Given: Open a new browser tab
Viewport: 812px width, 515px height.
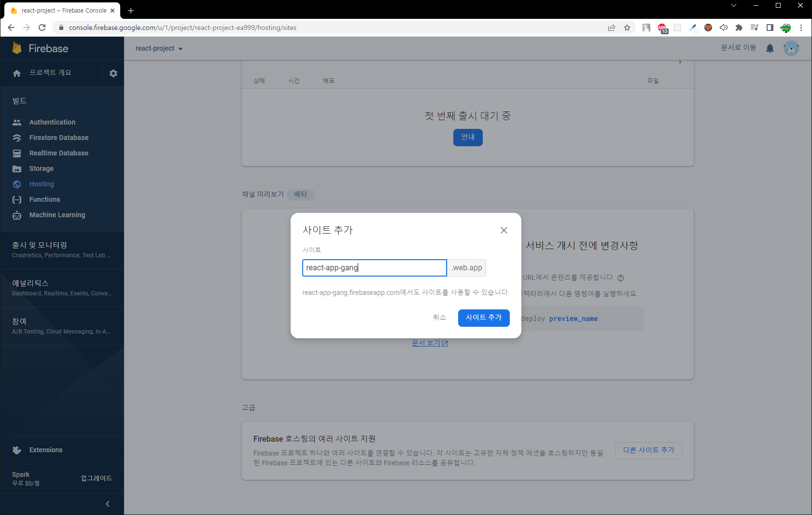Looking at the screenshot, I should (131, 10).
